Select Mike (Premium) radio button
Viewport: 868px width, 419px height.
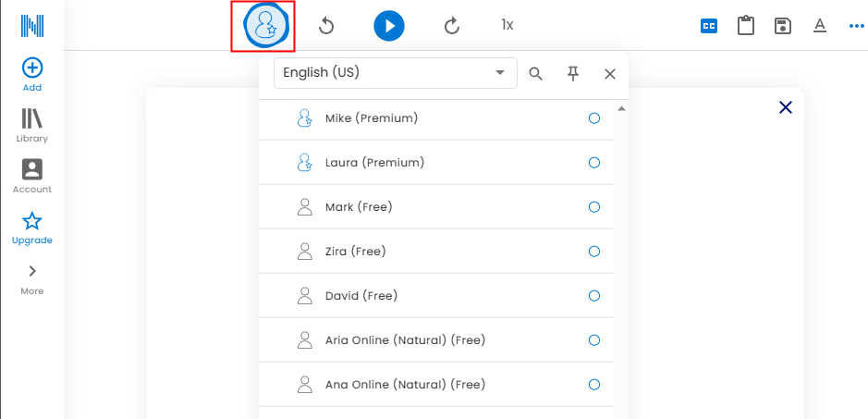(x=594, y=118)
